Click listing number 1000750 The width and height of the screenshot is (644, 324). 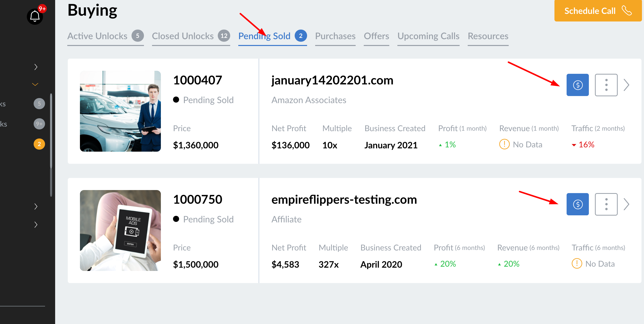(198, 200)
